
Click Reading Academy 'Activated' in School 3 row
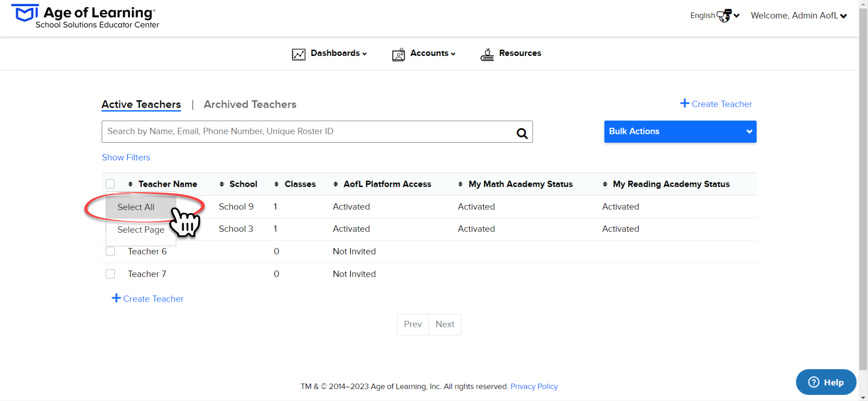pos(620,229)
